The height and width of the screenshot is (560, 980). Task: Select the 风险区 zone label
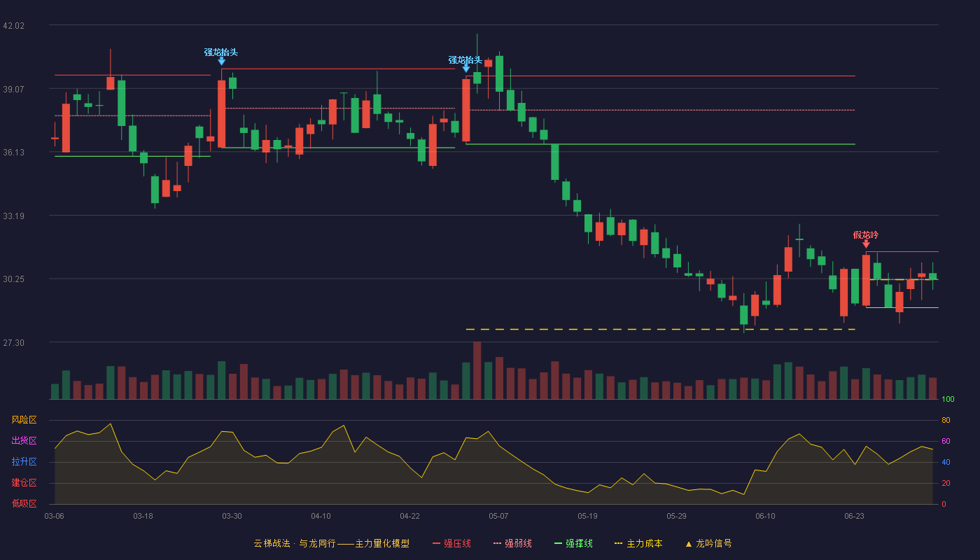coord(24,420)
